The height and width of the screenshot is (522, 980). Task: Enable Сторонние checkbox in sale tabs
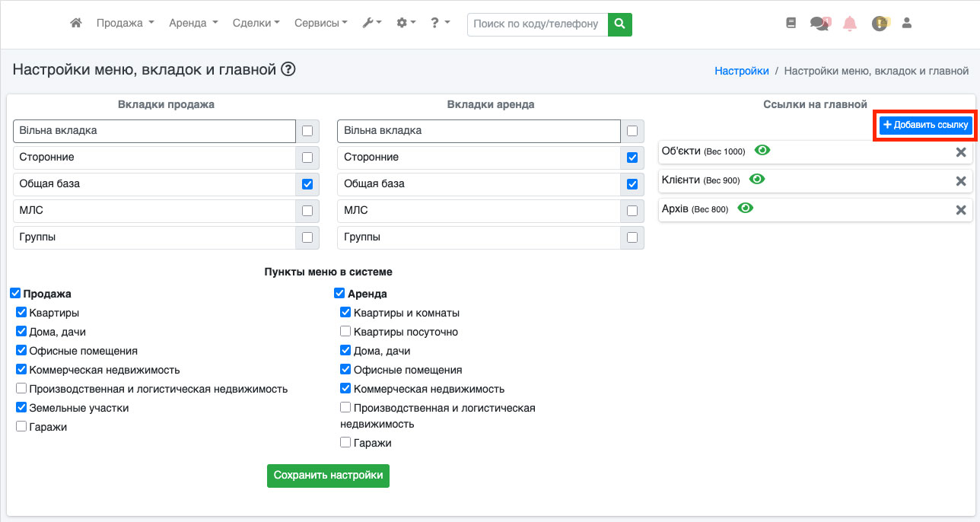307,158
